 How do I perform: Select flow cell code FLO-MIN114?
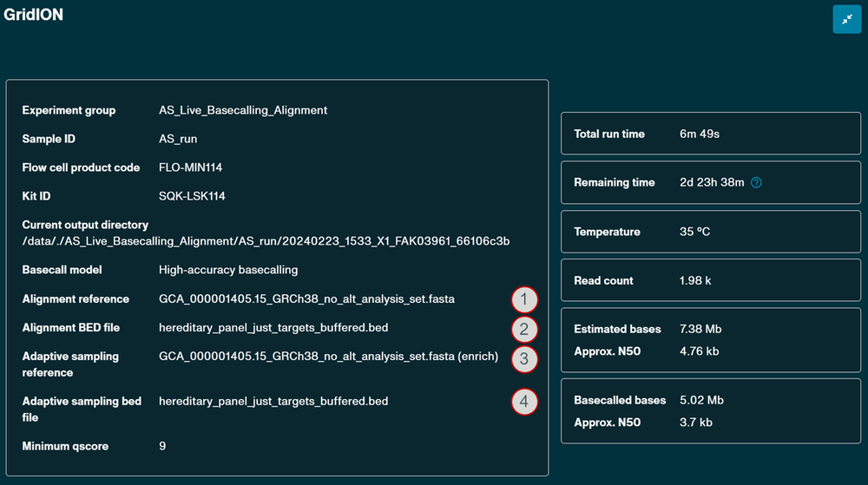[190, 167]
